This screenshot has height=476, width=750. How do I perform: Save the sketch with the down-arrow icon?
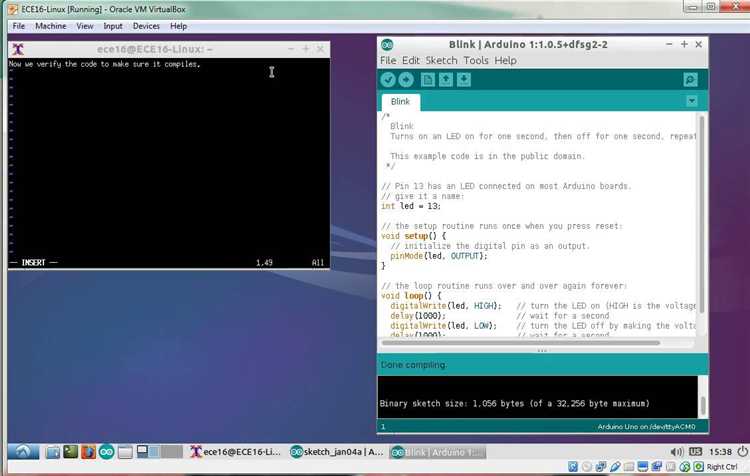tap(464, 80)
